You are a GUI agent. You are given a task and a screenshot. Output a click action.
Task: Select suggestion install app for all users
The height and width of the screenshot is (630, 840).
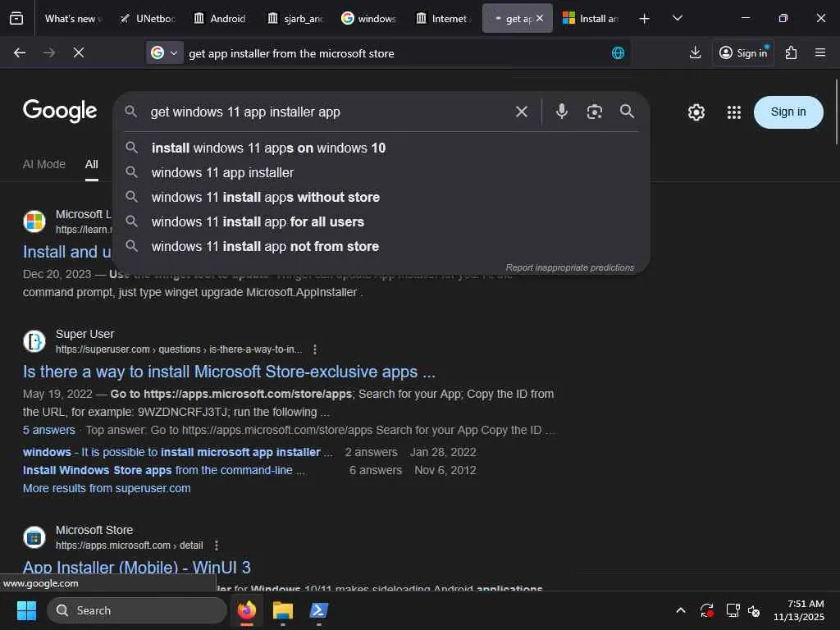click(x=381, y=221)
